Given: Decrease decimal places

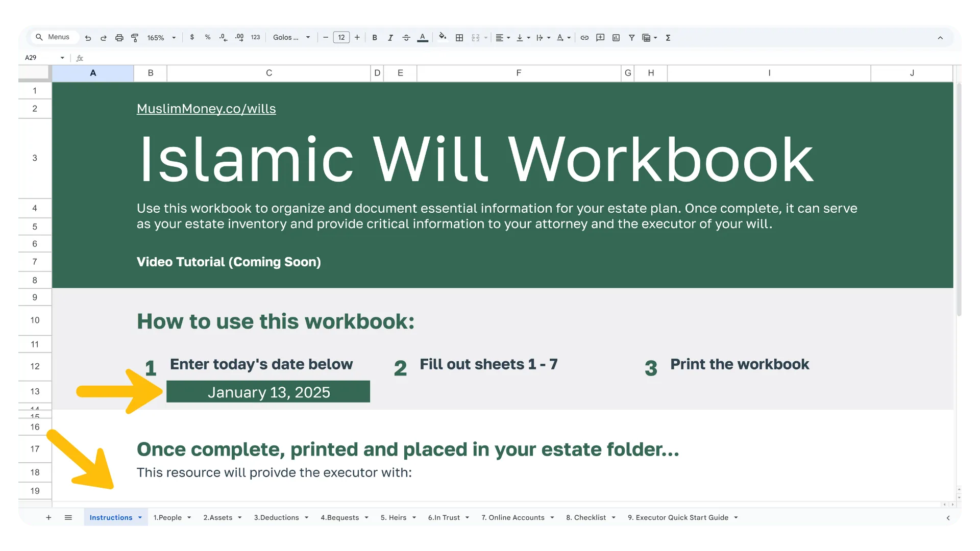Looking at the screenshot, I should [223, 37].
